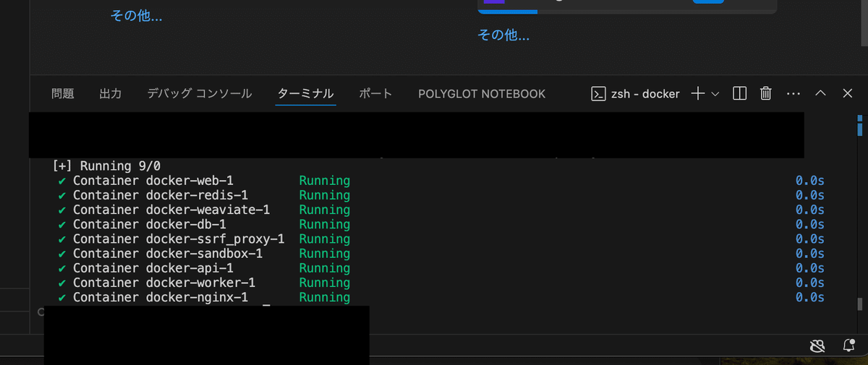Click the Copilot status icon in status bar
The image size is (868, 365).
(817, 345)
